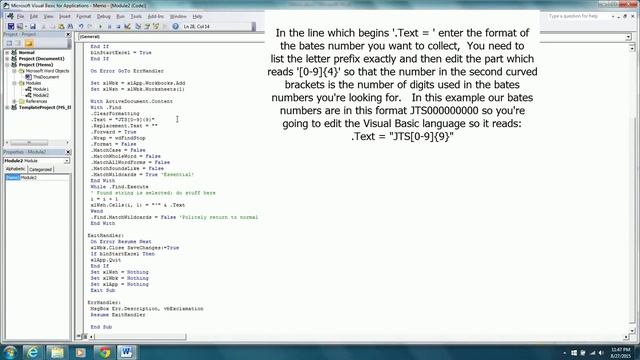Open the Tools menu
The height and width of the screenshot is (360, 640).
click(x=136, y=16)
